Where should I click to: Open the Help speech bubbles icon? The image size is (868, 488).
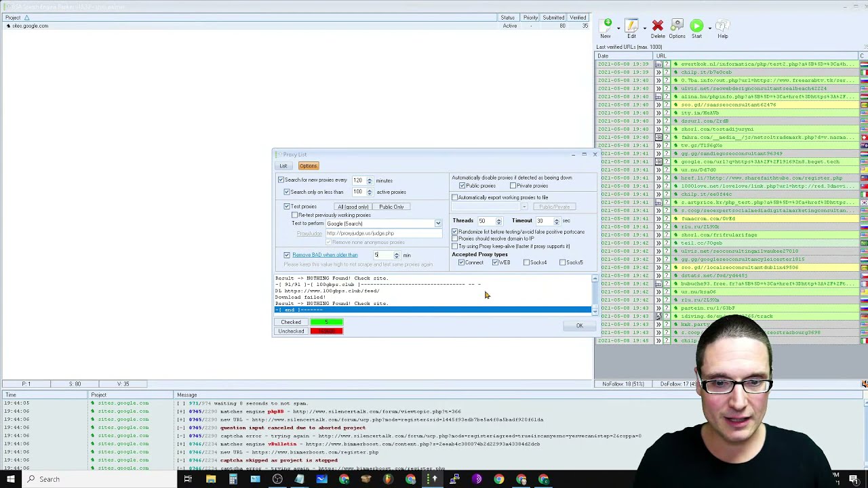click(x=722, y=26)
